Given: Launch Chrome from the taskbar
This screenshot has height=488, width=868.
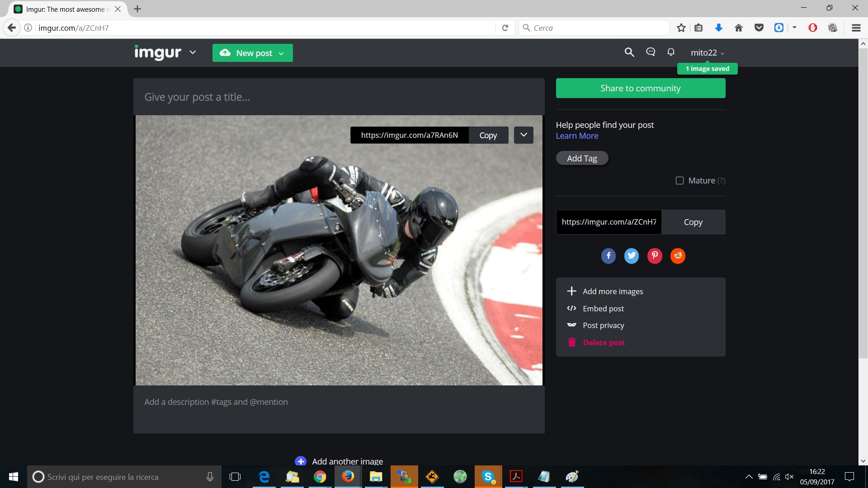Looking at the screenshot, I should (320, 477).
